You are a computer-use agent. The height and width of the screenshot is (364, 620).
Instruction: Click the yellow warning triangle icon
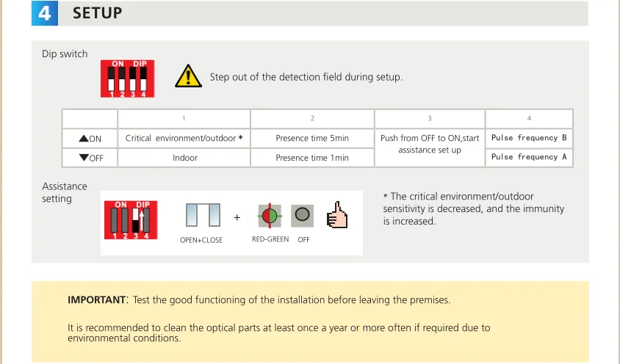[x=188, y=76]
